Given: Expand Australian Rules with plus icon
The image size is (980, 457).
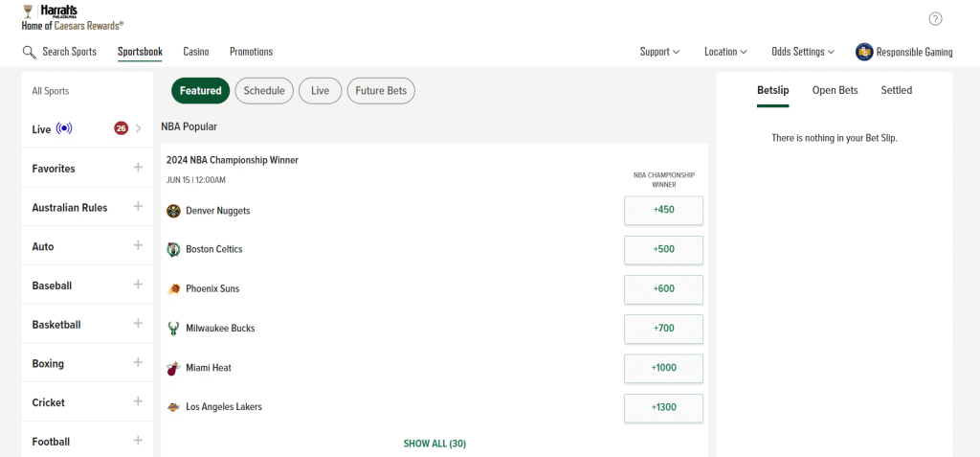Looking at the screenshot, I should click(138, 206).
